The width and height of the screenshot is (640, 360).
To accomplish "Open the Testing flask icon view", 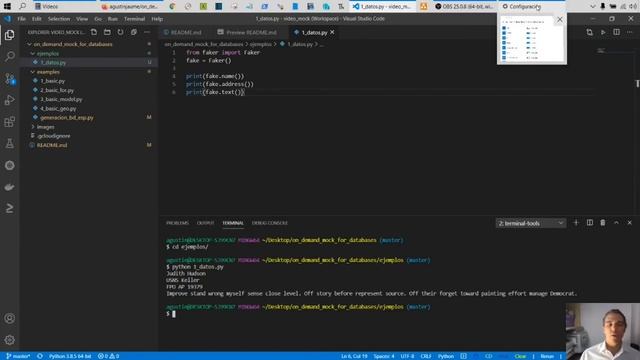I will [x=10, y=143].
